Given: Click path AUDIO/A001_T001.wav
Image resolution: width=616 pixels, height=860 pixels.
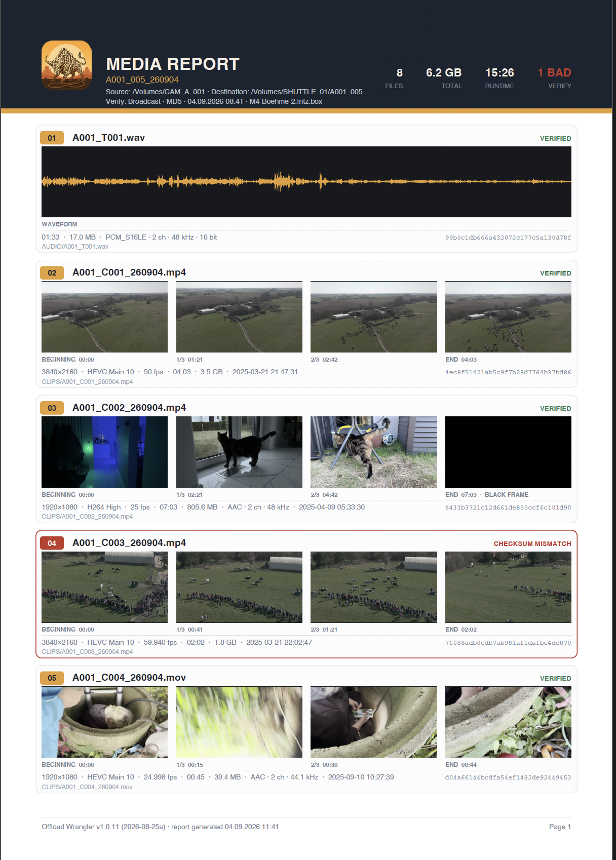Looking at the screenshot, I should [x=75, y=247].
